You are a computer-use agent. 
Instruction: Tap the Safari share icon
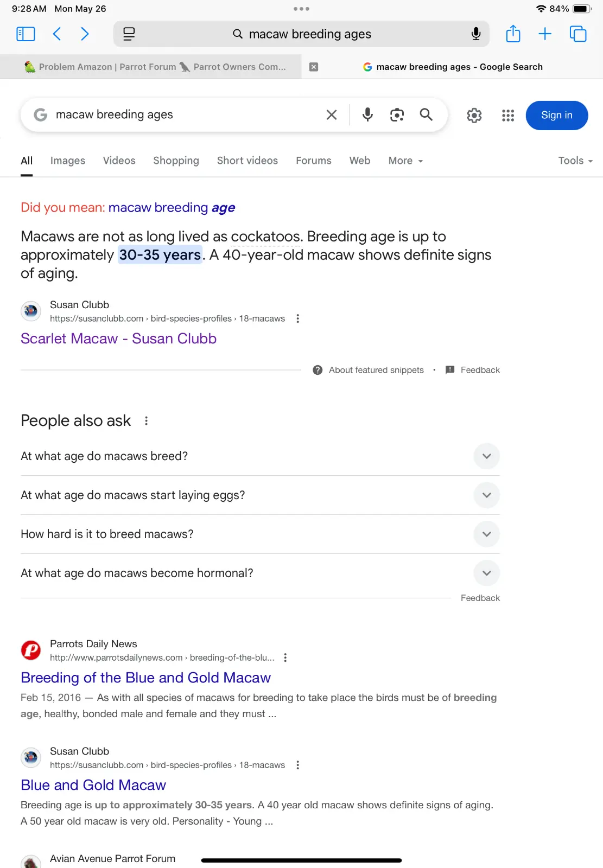pos(513,34)
